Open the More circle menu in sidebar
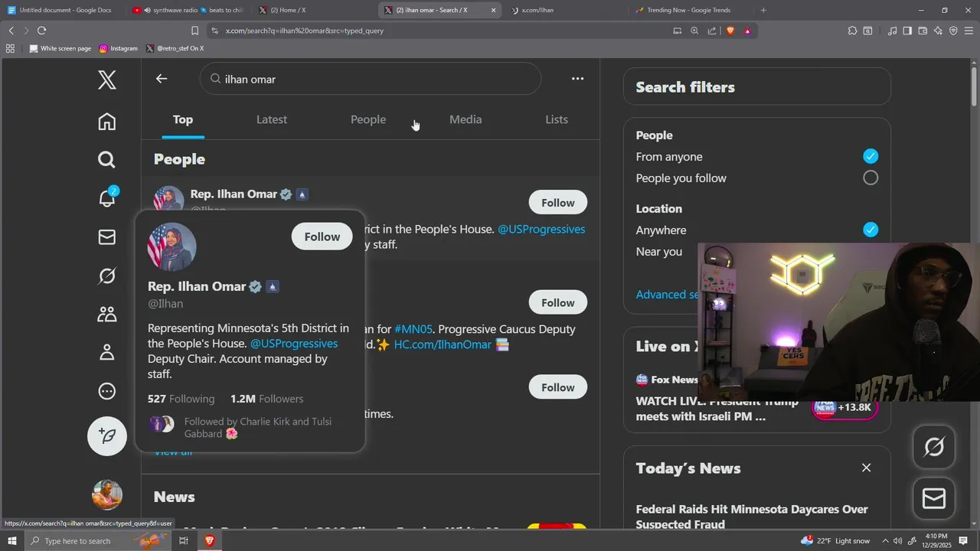The height and width of the screenshot is (551, 980). point(107,391)
